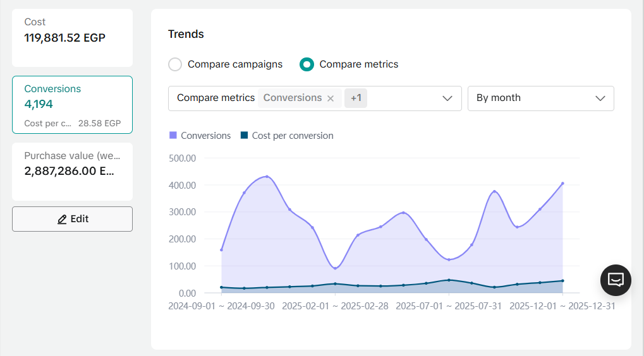The image size is (644, 356).
Task: Toggle the Cost per conversion legend marker
Action: pyautogui.click(x=244, y=136)
